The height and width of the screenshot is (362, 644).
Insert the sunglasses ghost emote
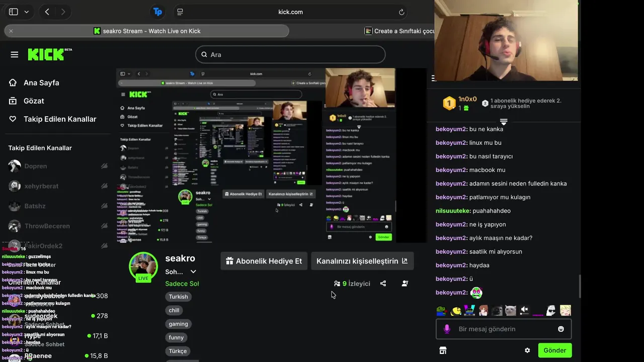click(551, 310)
